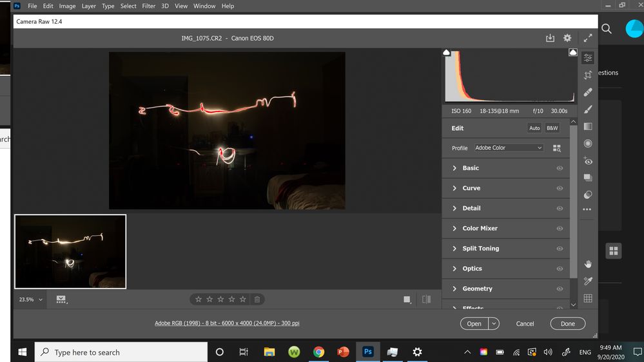The width and height of the screenshot is (644, 362).
Task: Select the Radial Filter tool
Action: [x=588, y=144]
